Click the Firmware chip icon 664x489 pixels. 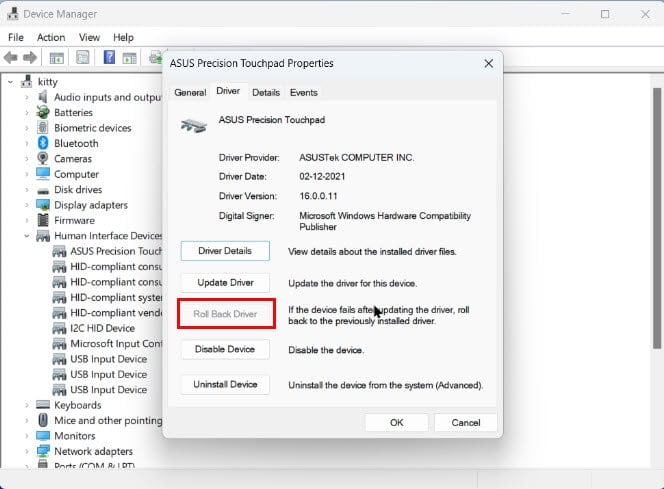[43, 220]
